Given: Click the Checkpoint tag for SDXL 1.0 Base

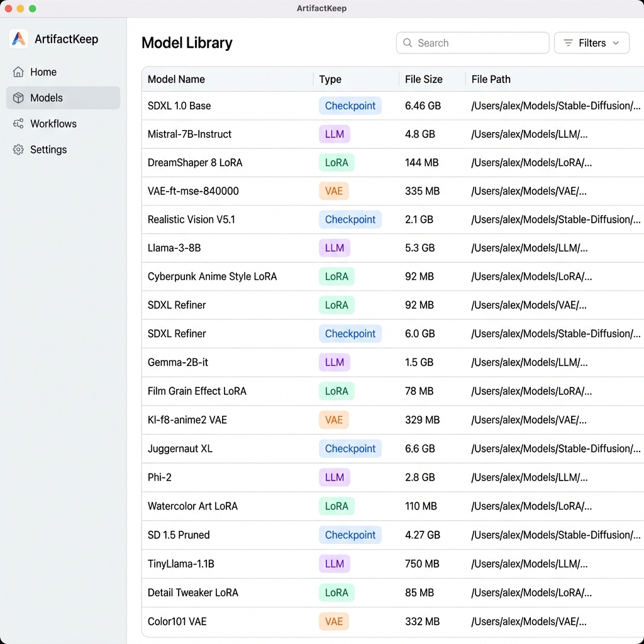Looking at the screenshot, I should coord(350,106).
